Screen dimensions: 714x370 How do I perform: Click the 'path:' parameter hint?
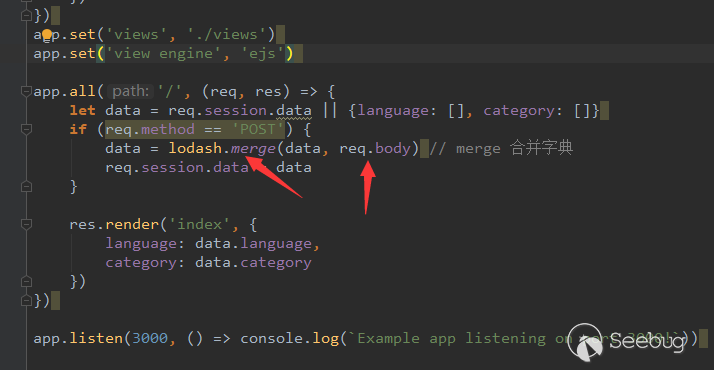point(131,91)
